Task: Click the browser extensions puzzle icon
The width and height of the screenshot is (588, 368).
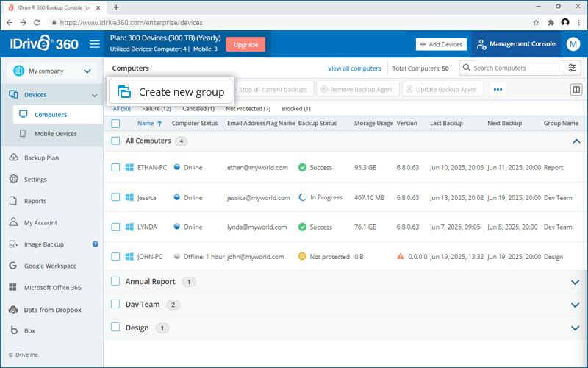Action: point(551,23)
